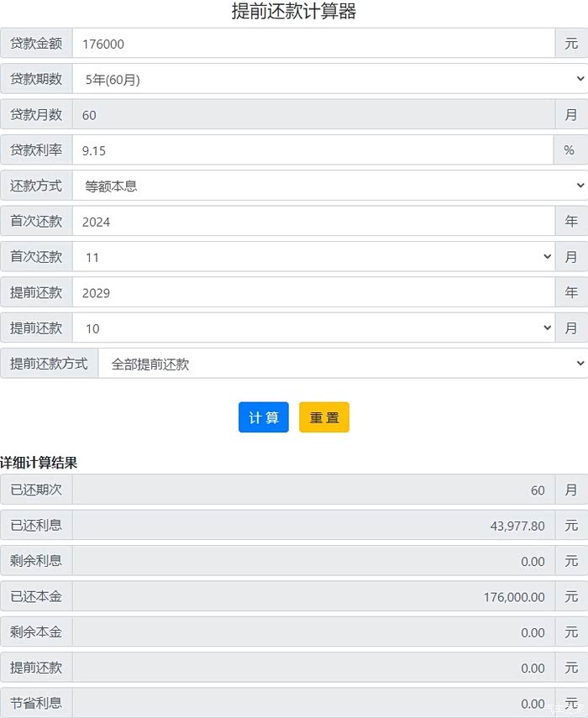Screen dimensions: 588x718
Task: Click the 首次还款 year field with 2024
Action: 313,222
